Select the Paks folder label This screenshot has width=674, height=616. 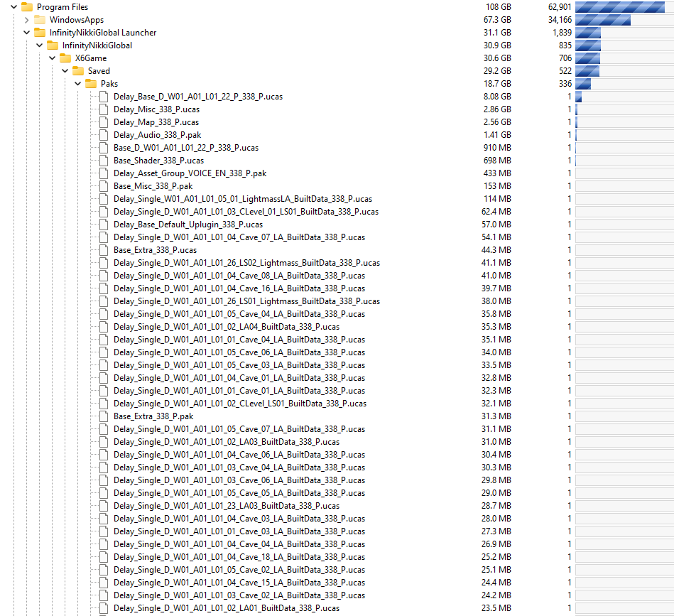(109, 84)
